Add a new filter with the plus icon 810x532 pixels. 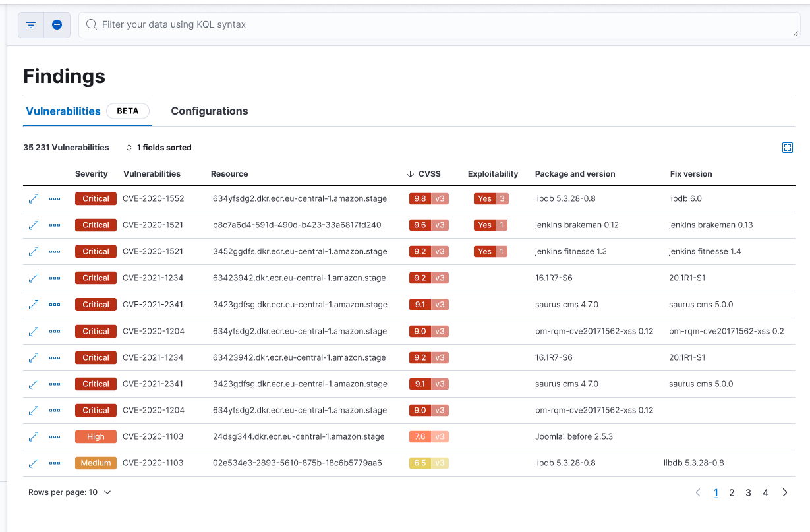(57, 24)
